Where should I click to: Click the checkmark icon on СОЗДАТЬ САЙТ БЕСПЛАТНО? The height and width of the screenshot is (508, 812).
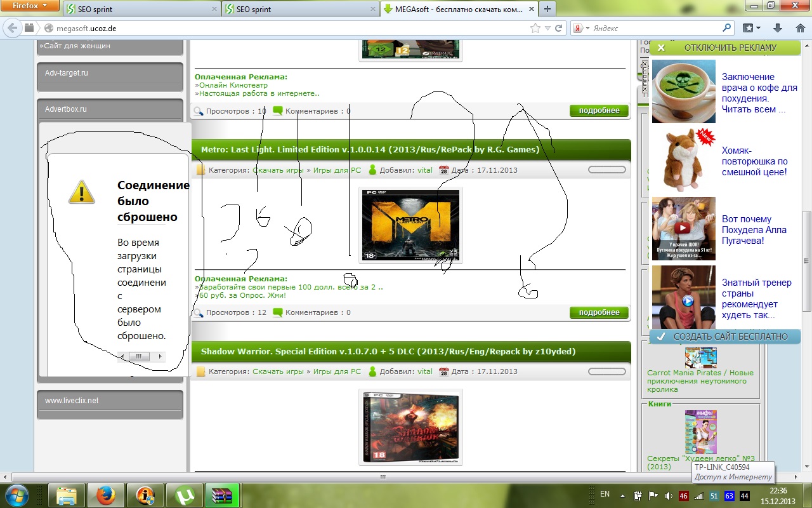point(660,337)
